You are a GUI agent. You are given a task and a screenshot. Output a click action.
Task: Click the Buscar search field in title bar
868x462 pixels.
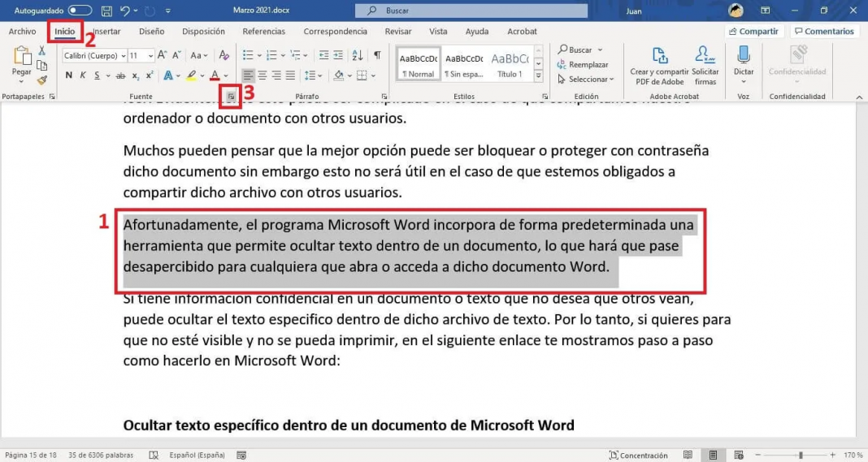pos(471,11)
